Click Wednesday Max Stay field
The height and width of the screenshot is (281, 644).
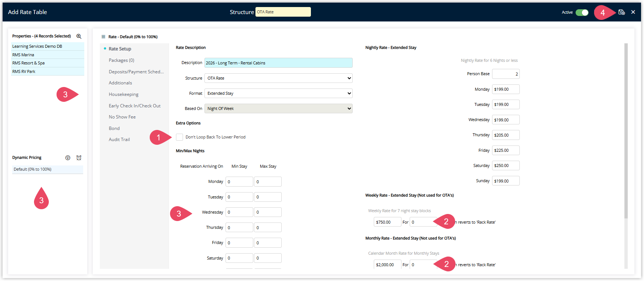pyautogui.click(x=268, y=212)
